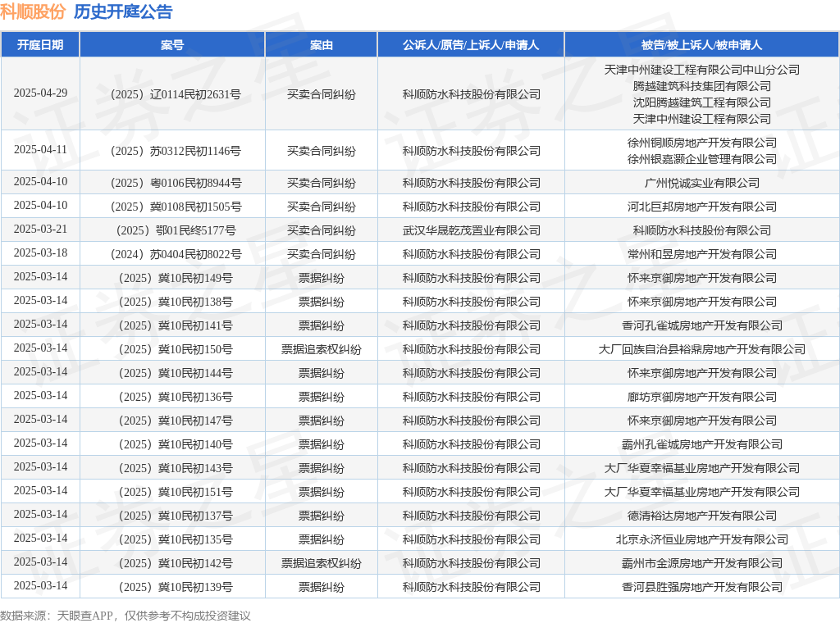Screen dimensions: 840x623
Task: Select case number (2025)冀10民初143号
Action: pos(176,468)
